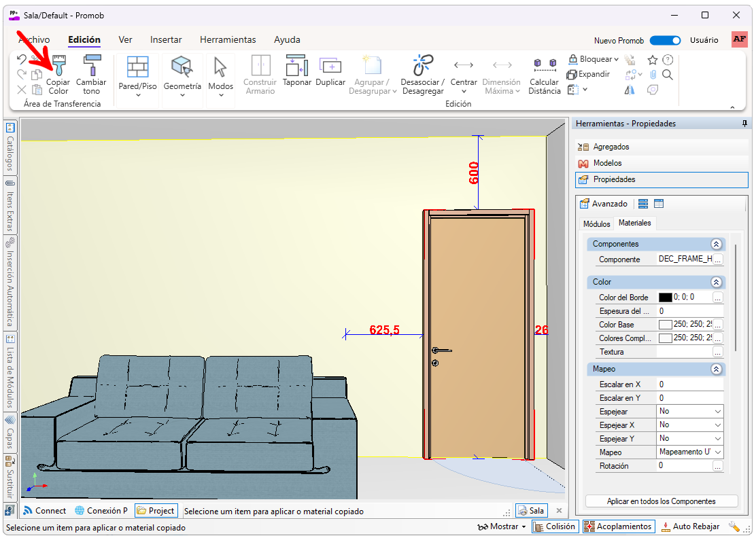Click Aplicar en todos los Componentes button
This screenshot has height=538, width=756.
coord(661,501)
